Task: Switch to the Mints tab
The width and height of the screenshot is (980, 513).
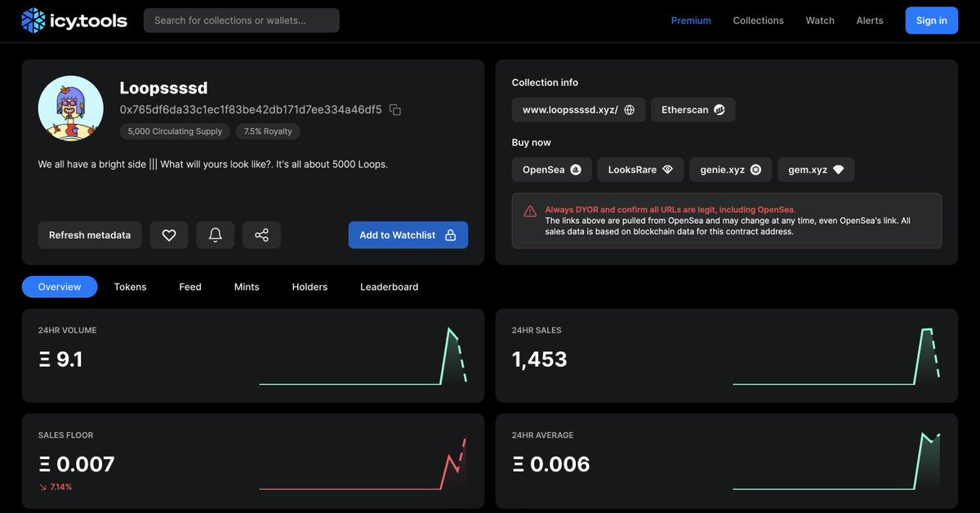Action: (247, 287)
